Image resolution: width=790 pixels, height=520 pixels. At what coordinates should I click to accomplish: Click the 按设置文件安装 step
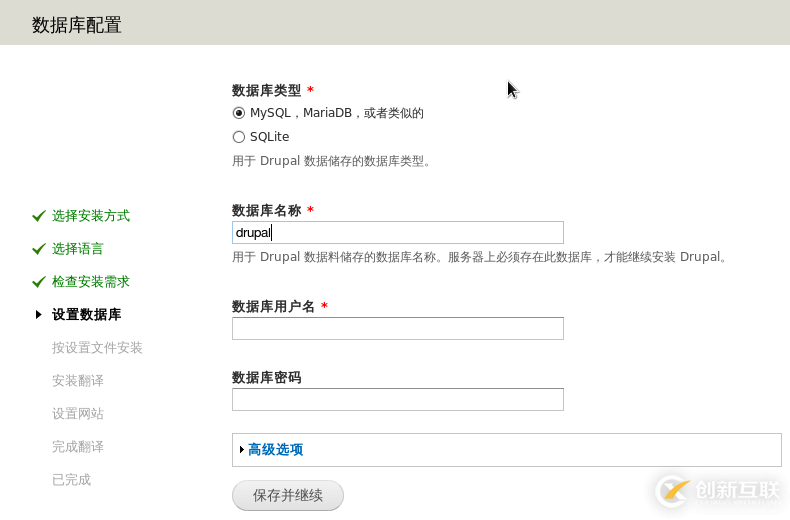(x=97, y=348)
